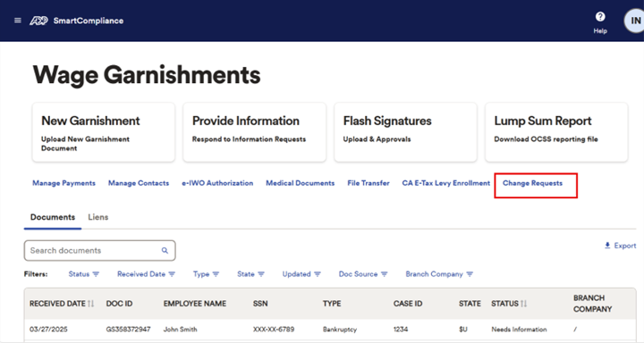Open the State filter dropdown
The height and width of the screenshot is (343, 644).
(250, 274)
